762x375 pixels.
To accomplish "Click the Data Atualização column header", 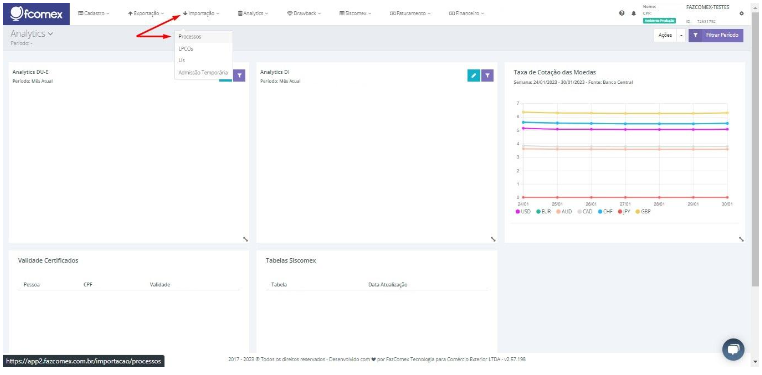I will coord(388,285).
